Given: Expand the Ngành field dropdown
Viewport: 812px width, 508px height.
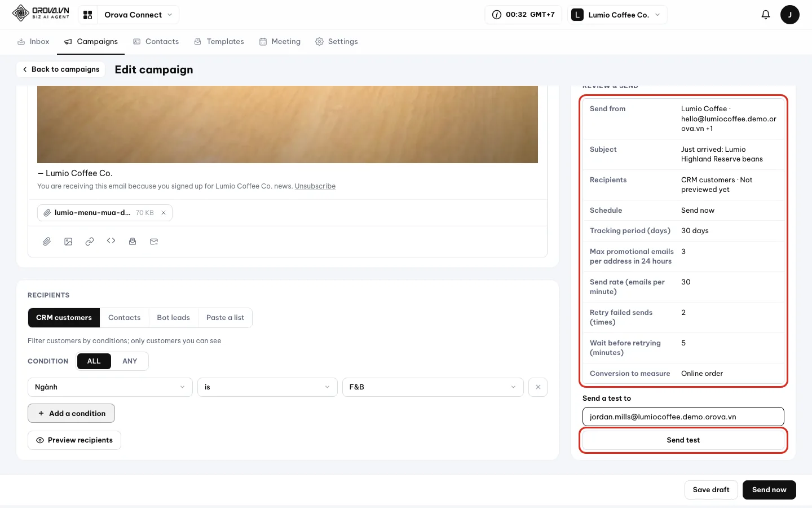Looking at the screenshot, I should coord(110,387).
